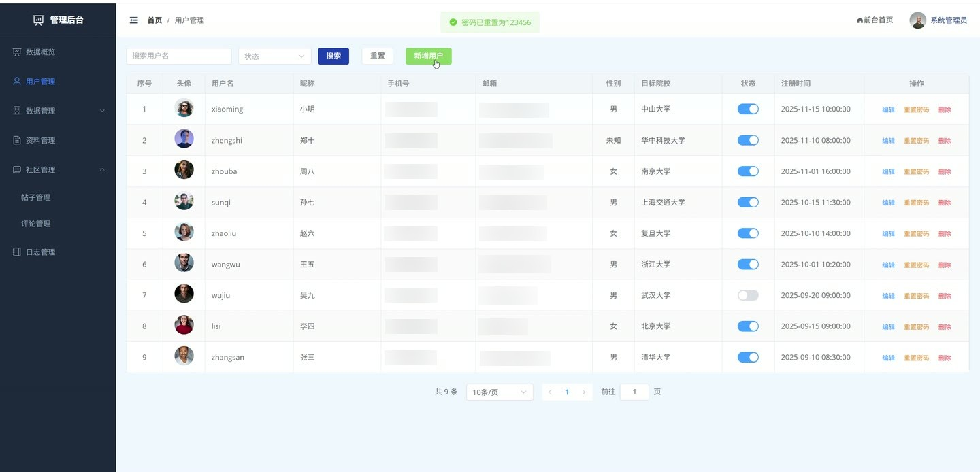The height and width of the screenshot is (472, 980).
Task: Disable zhaoliu's status switch
Action: (748, 233)
